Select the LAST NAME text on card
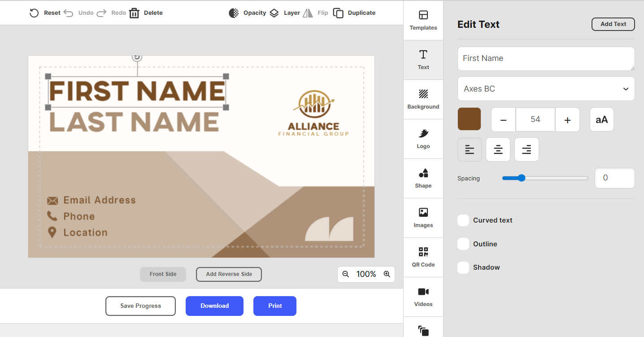644x337 pixels. [x=134, y=122]
